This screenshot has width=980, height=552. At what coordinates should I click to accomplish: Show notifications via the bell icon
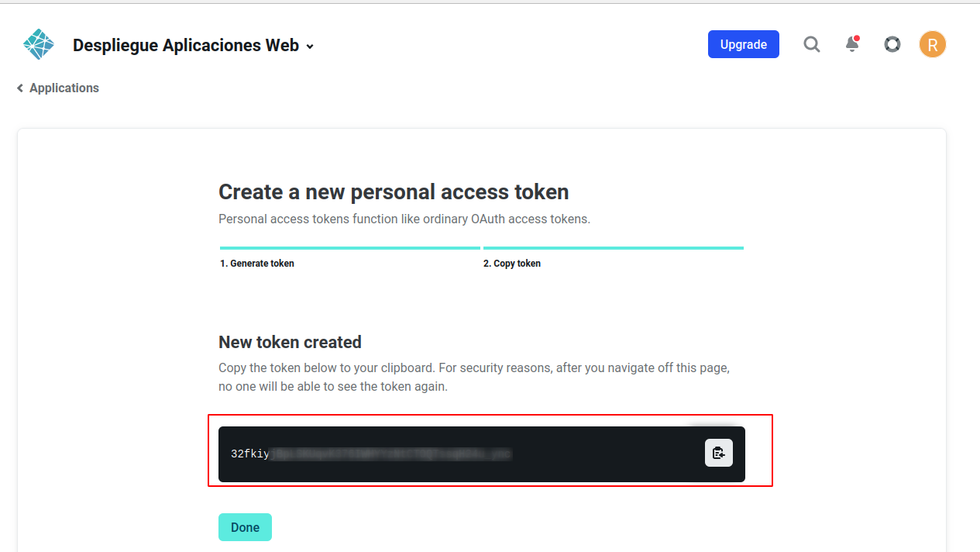[852, 44]
